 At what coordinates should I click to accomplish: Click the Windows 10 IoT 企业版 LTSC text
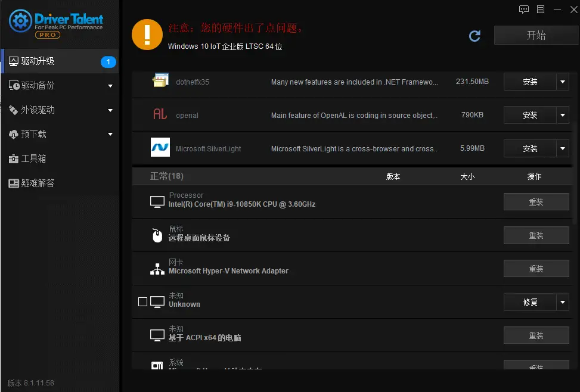tap(225, 46)
